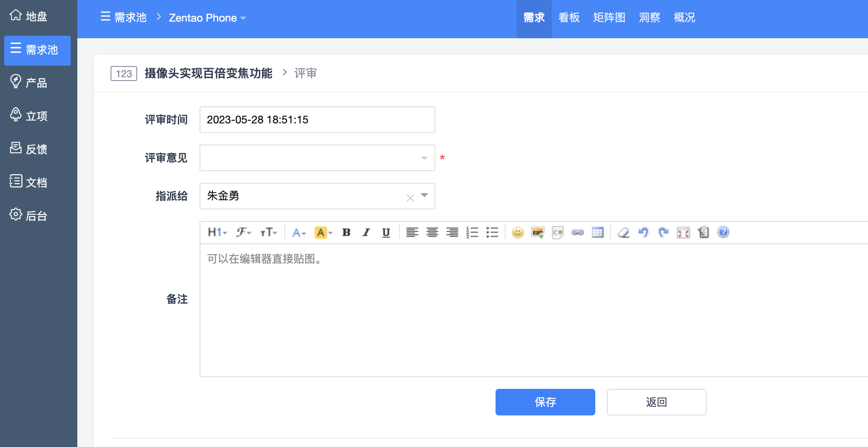Image resolution: width=868 pixels, height=447 pixels.
Task: Open 产品 in the left sidebar
Action: point(37,83)
